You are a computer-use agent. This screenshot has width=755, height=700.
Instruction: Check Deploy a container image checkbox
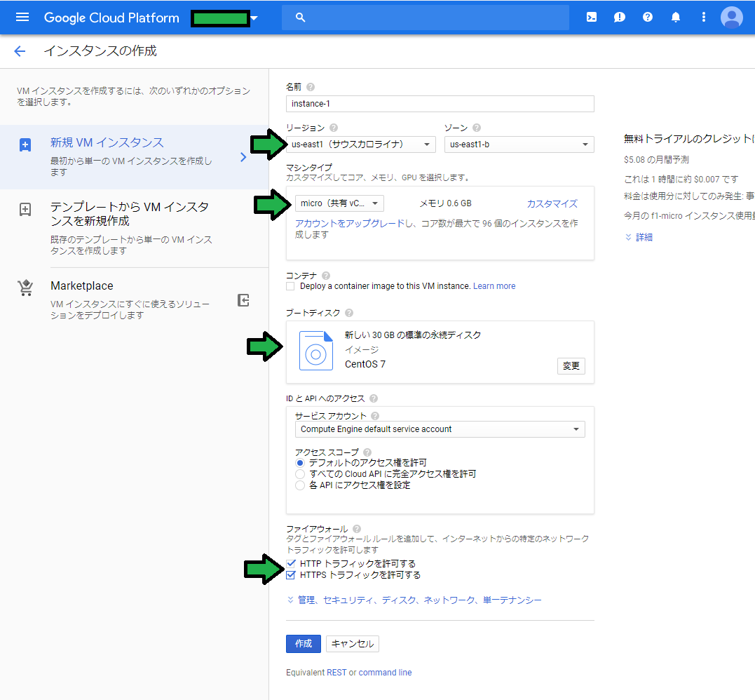point(290,286)
